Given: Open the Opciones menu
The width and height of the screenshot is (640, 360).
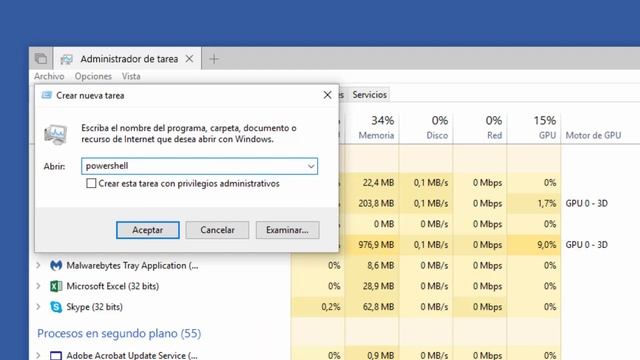Looking at the screenshot, I should [93, 76].
